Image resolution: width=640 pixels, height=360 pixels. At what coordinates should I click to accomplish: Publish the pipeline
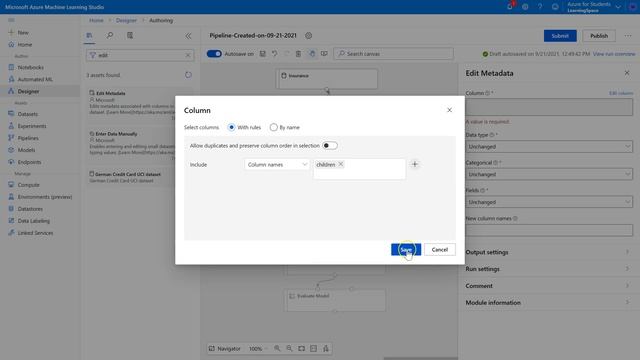tap(599, 36)
